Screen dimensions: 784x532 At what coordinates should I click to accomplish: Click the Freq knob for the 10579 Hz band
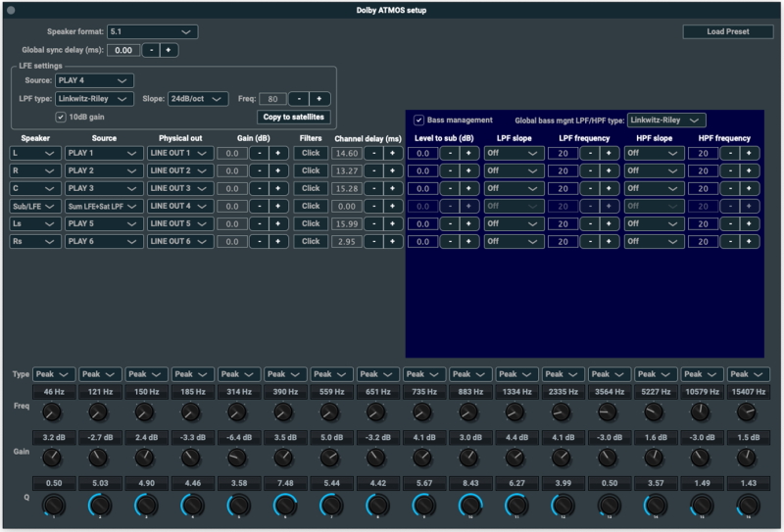(700, 412)
